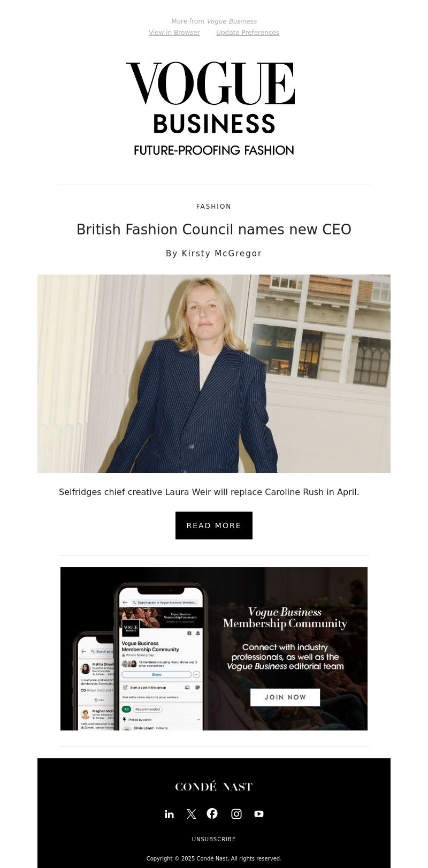Click the View in Browser link

[174, 33]
